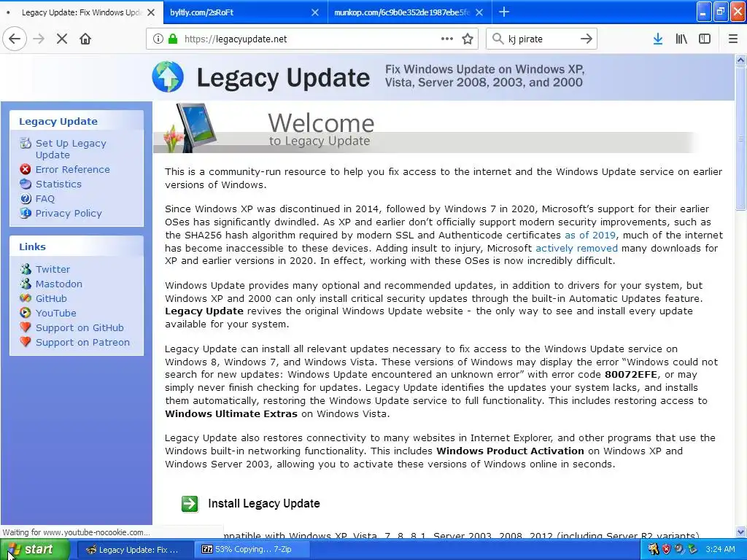
Task: Click the Legacy Update globe logo
Action: 168,77
